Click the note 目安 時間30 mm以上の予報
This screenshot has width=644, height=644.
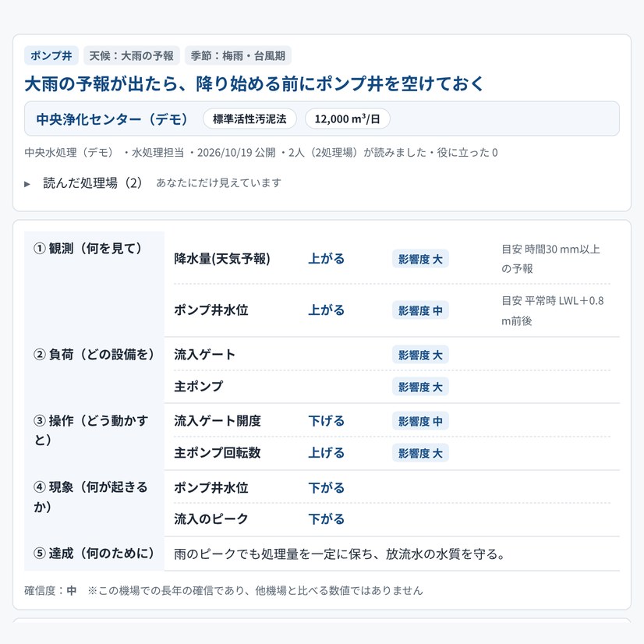[x=550, y=259]
